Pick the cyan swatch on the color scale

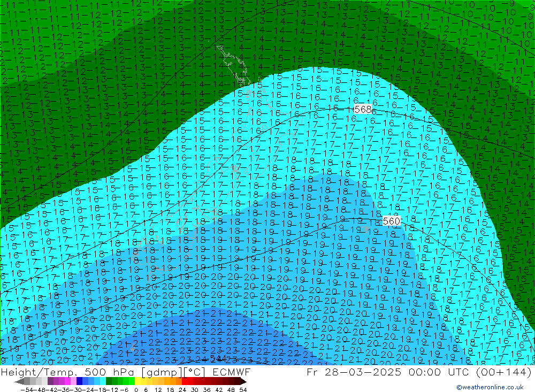tap(103, 381)
